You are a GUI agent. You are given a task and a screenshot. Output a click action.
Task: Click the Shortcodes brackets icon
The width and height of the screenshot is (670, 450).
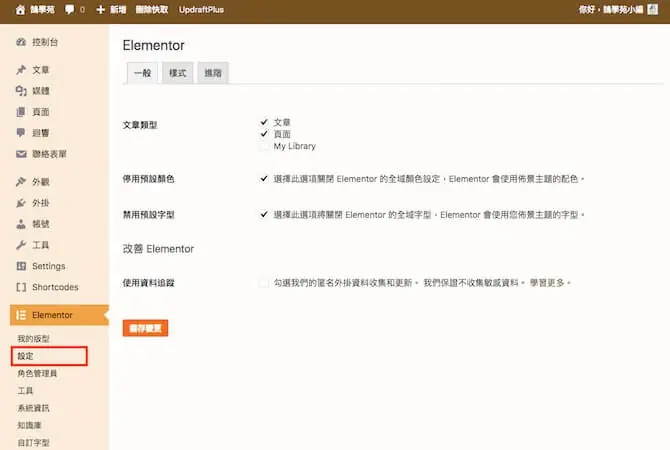[21, 287]
